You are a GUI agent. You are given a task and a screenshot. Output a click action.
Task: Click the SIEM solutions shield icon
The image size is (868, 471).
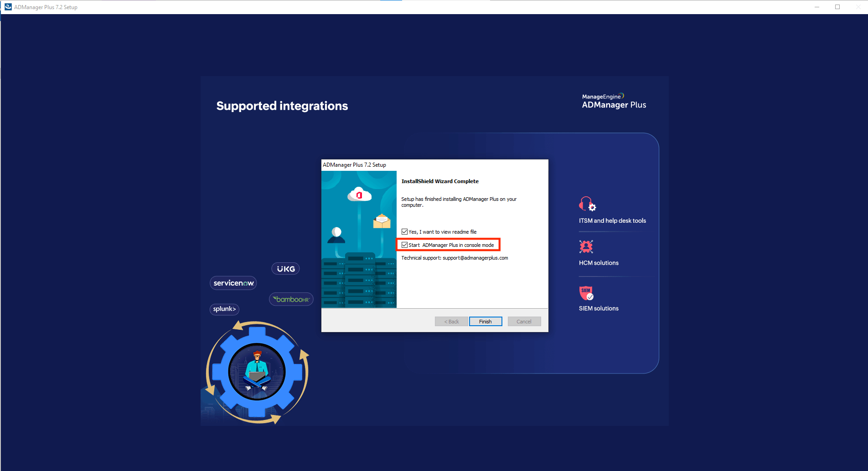(586, 293)
